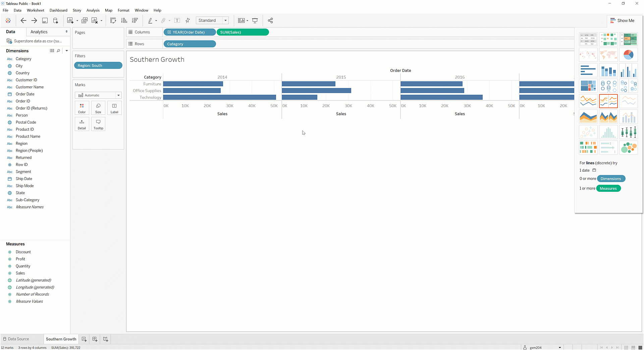Click the Undo back arrow
This screenshot has height=350, width=644.
(x=23, y=20)
